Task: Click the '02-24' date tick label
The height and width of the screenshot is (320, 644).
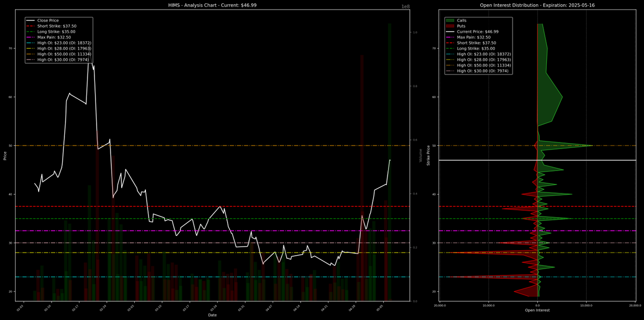Action: pyautogui.click(x=104, y=308)
